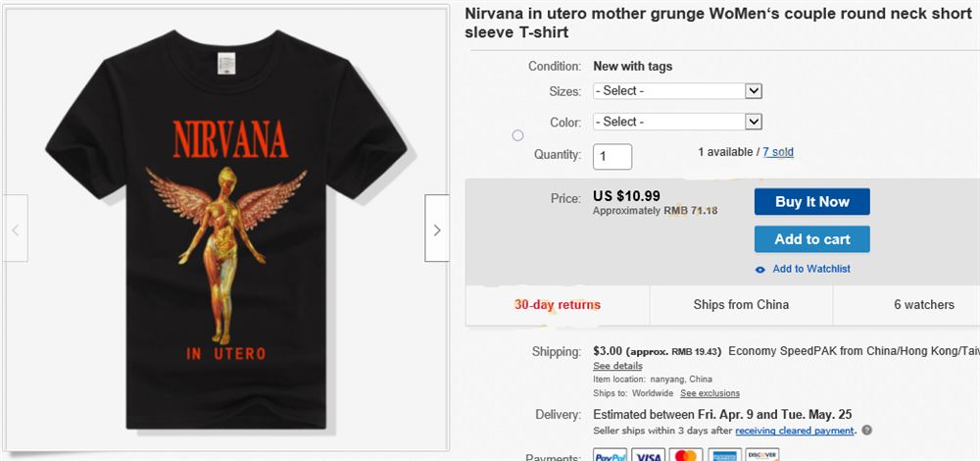Go to the next product image

coord(437,229)
